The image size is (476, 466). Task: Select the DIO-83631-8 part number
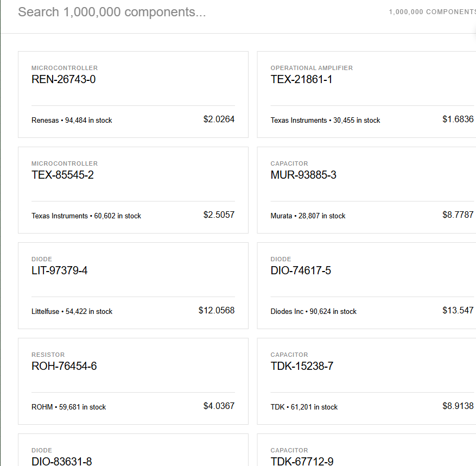click(x=62, y=462)
